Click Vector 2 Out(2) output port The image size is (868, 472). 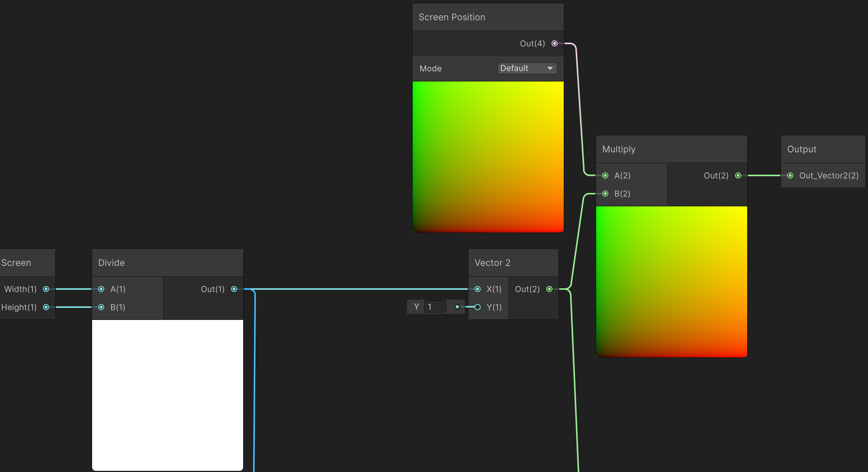pos(549,289)
